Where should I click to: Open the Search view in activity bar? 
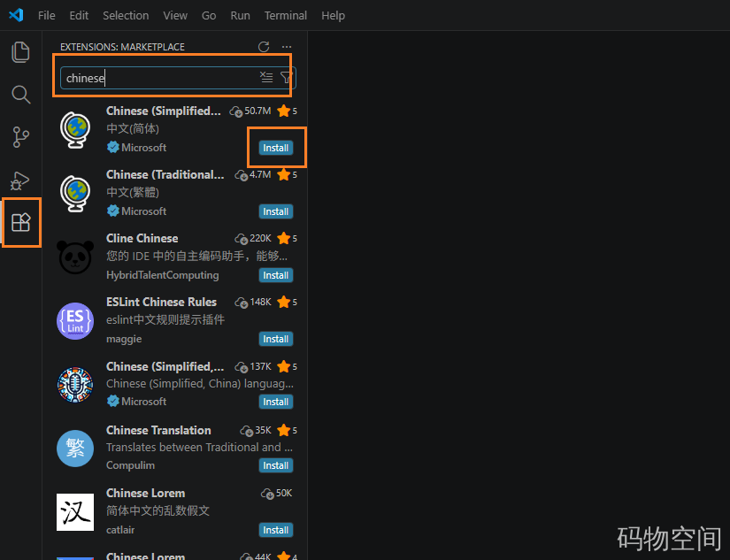point(20,95)
